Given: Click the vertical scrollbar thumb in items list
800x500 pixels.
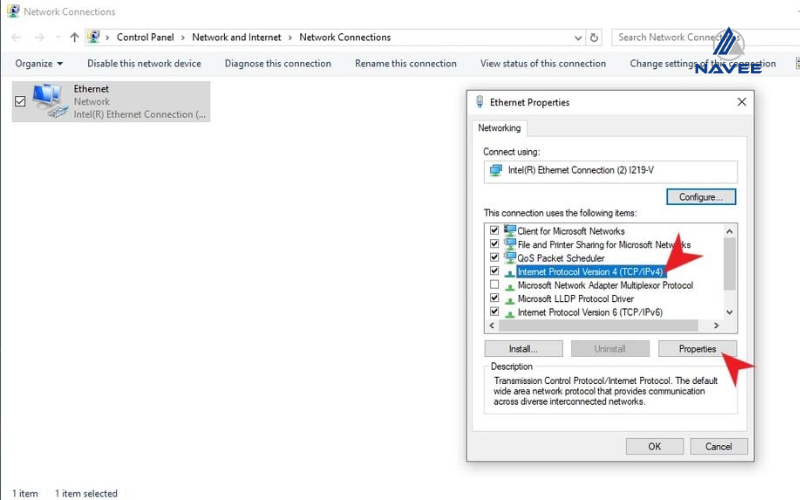Looking at the screenshot, I should coord(730,264).
